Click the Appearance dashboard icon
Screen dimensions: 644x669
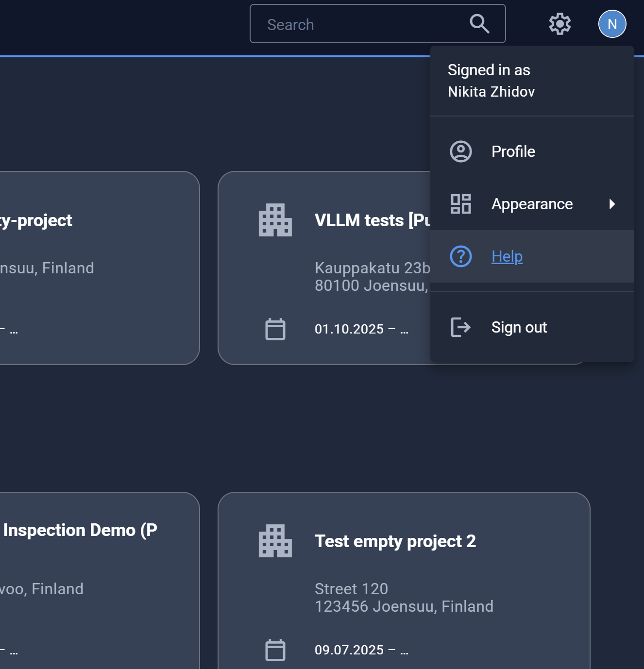(x=460, y=204)
